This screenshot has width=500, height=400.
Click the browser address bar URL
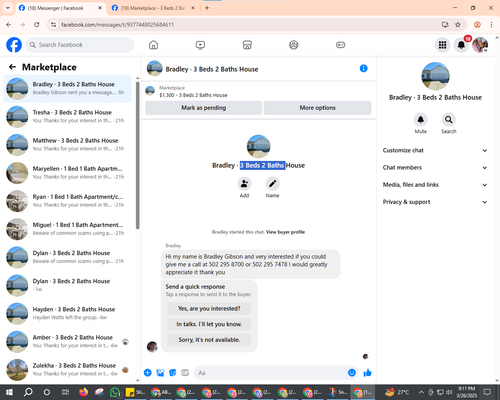[x=117, y=24]
